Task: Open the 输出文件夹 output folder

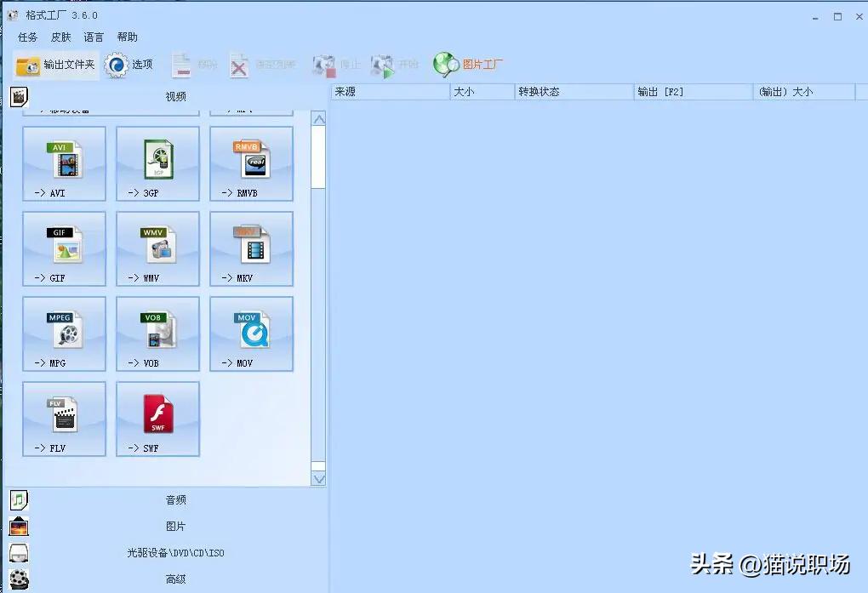Action: [x=55, y=65]
